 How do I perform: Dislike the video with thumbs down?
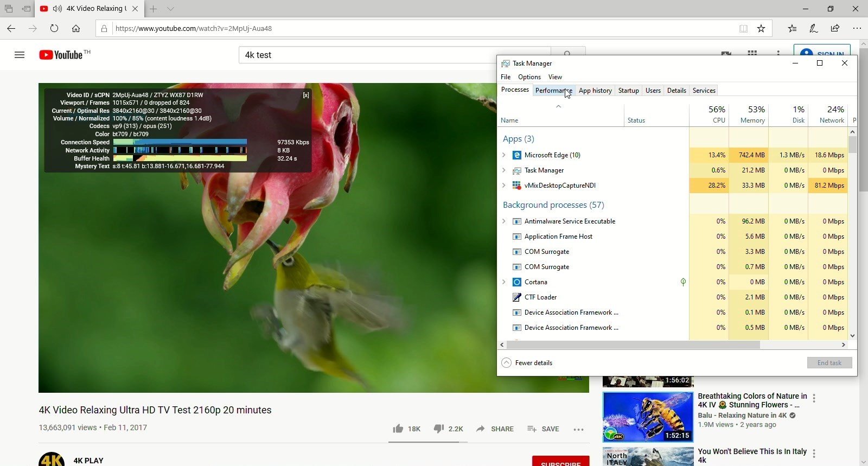pos(439,429)
